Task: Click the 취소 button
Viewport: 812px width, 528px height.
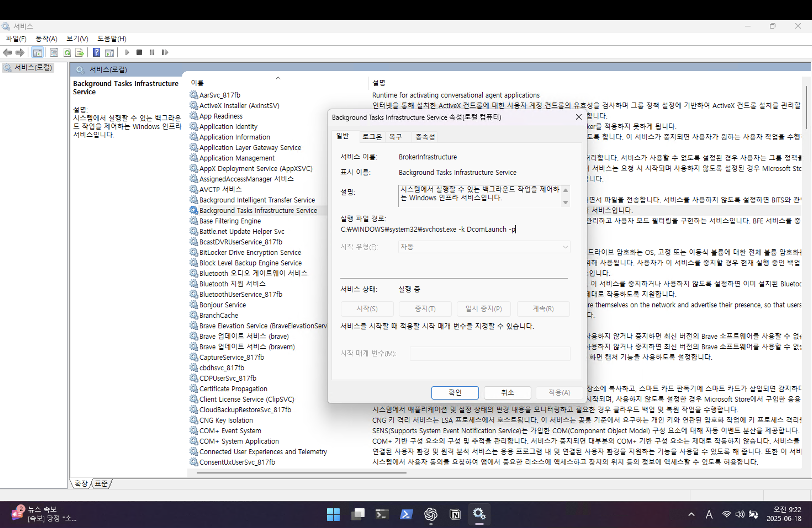Action: 507,393
